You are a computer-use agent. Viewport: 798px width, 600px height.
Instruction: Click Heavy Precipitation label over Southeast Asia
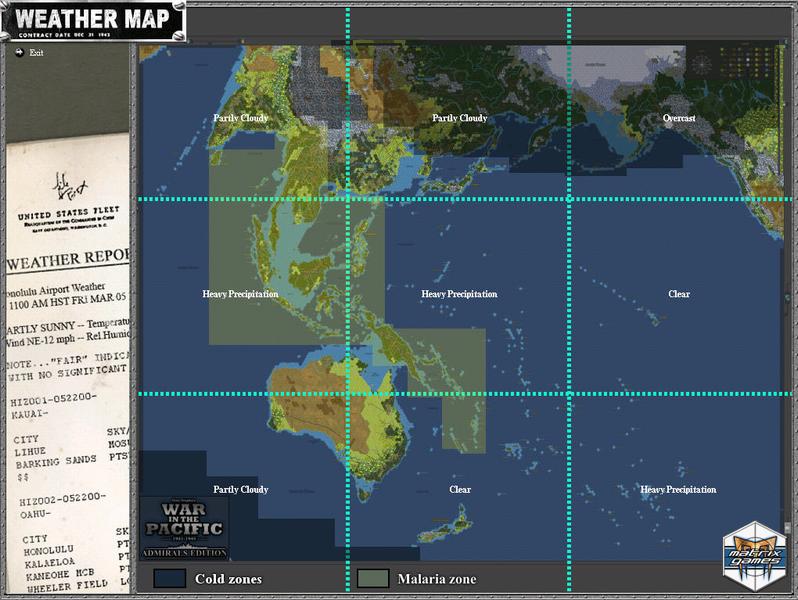click(x=240, y=294)
